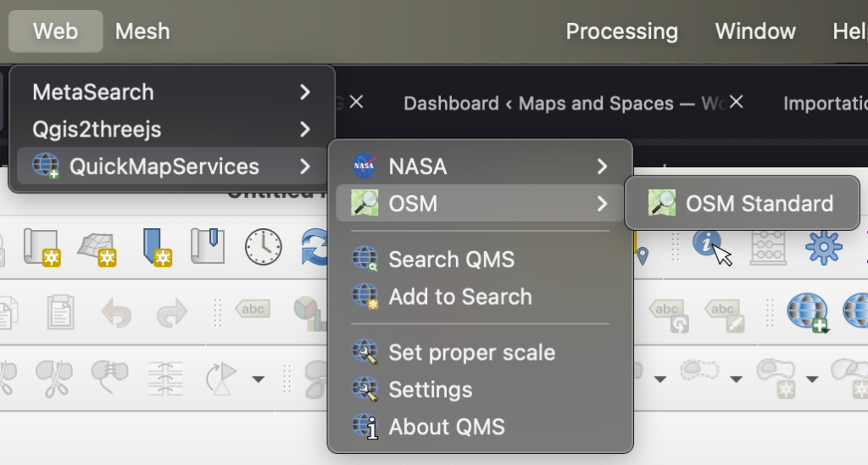Click the OSM magnifier map icon
The width and height of the screenshot is (868, 465).
(364, 203)
